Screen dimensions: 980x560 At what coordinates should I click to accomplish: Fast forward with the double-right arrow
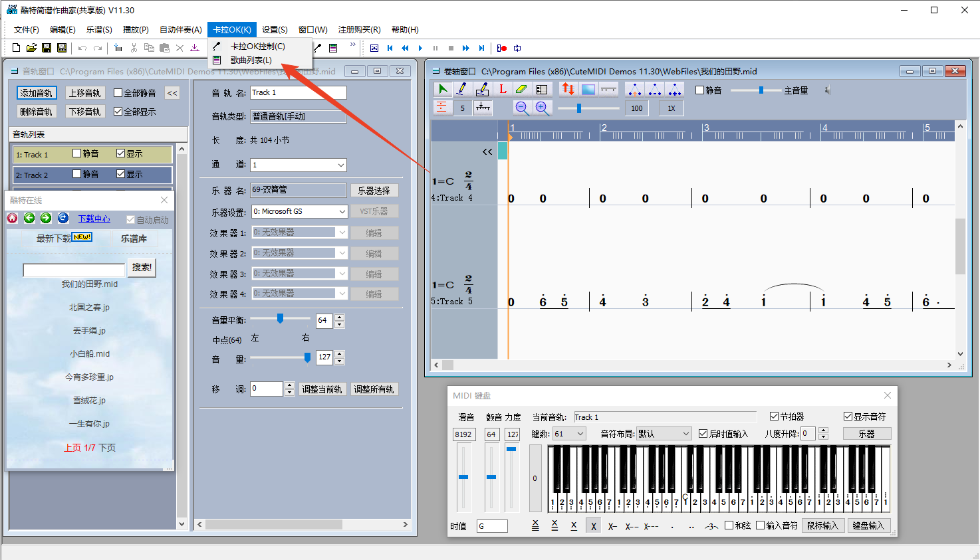[466, 48]
